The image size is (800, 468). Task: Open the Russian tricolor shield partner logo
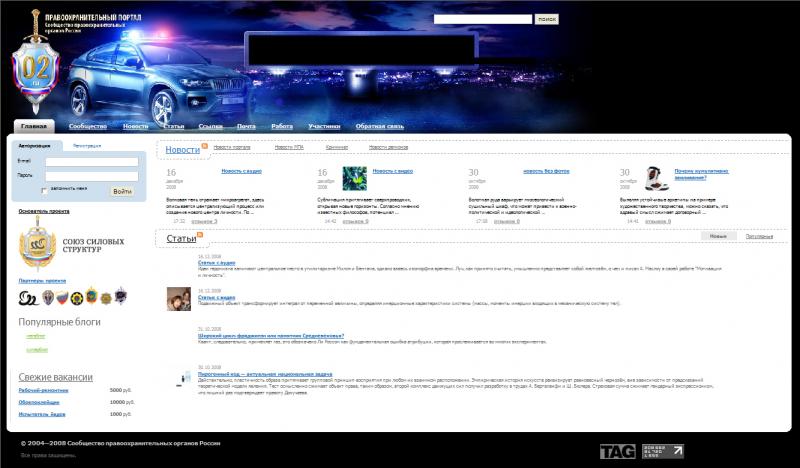[62, 298]
